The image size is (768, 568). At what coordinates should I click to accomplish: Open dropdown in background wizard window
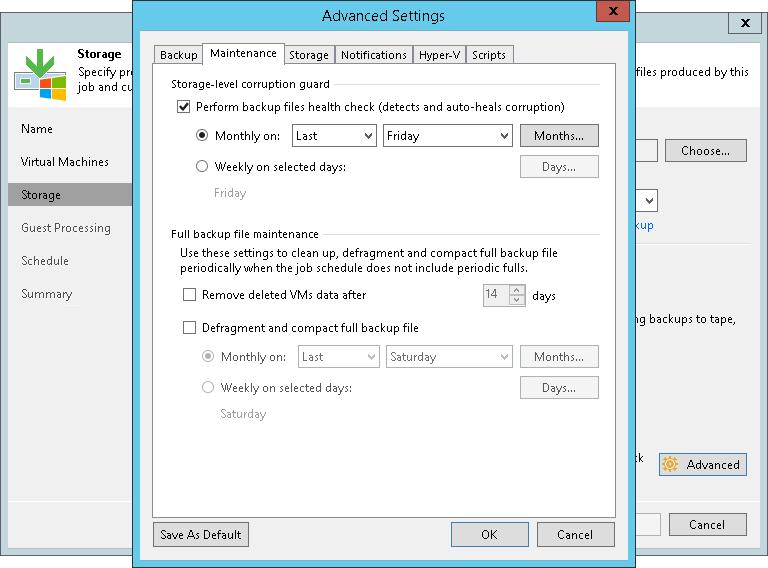click(649, 200)
